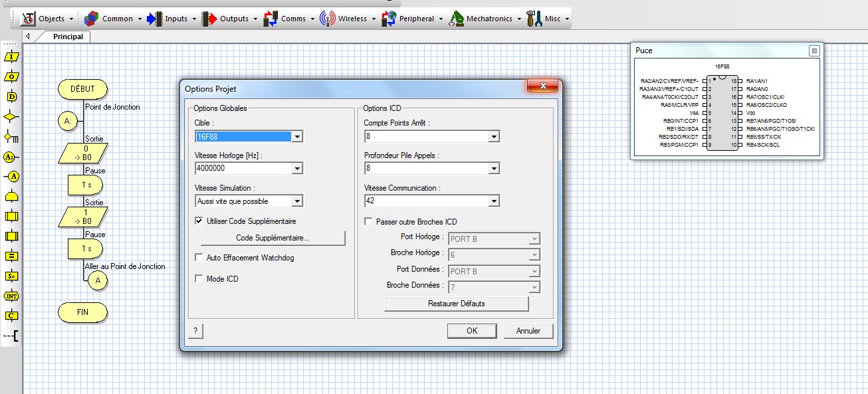Open the Misc components menu
Viewport: 868px width, 394px height.
[548, 19]
